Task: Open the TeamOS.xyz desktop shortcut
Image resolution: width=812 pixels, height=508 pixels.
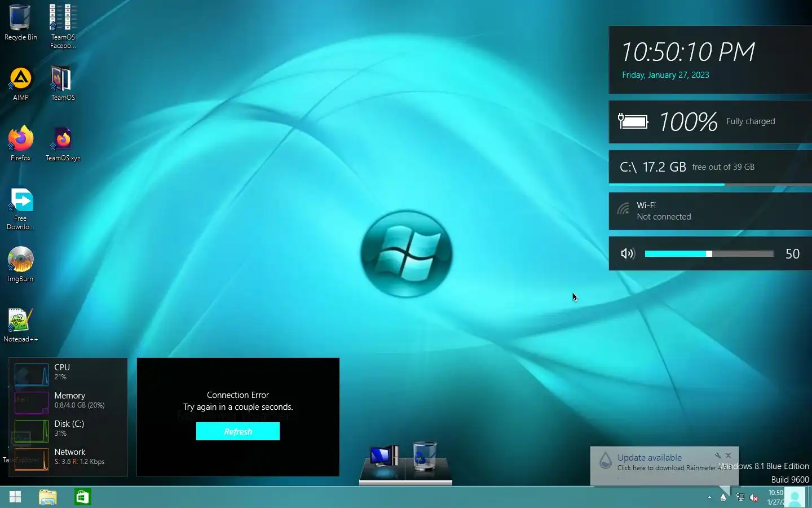Action: tap(63, 143)
